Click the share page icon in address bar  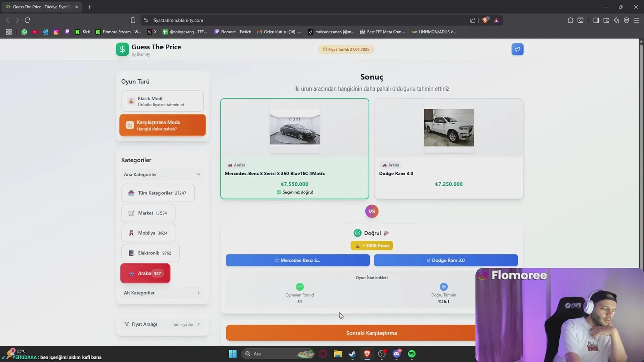tap(473, 20)
